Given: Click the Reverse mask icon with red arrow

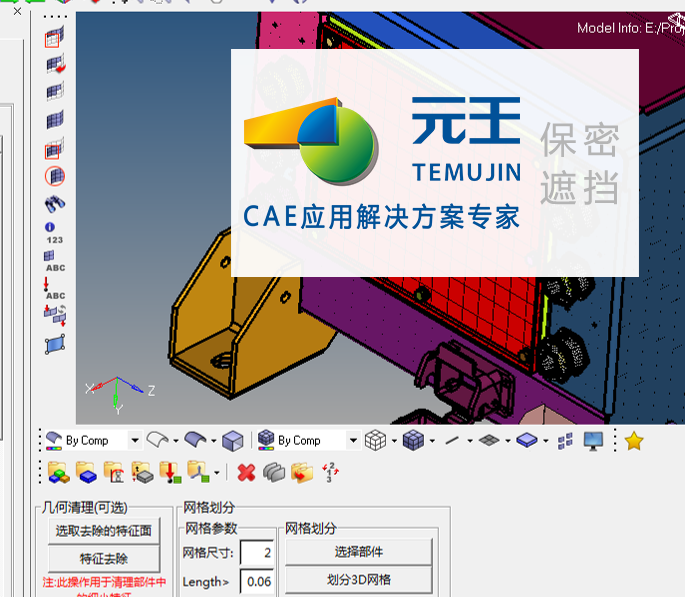Looking at the screenshot, I should coord(55,64).
